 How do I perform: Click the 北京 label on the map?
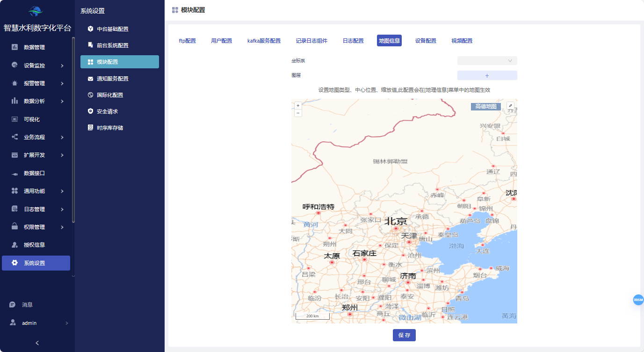pos(396,221)
